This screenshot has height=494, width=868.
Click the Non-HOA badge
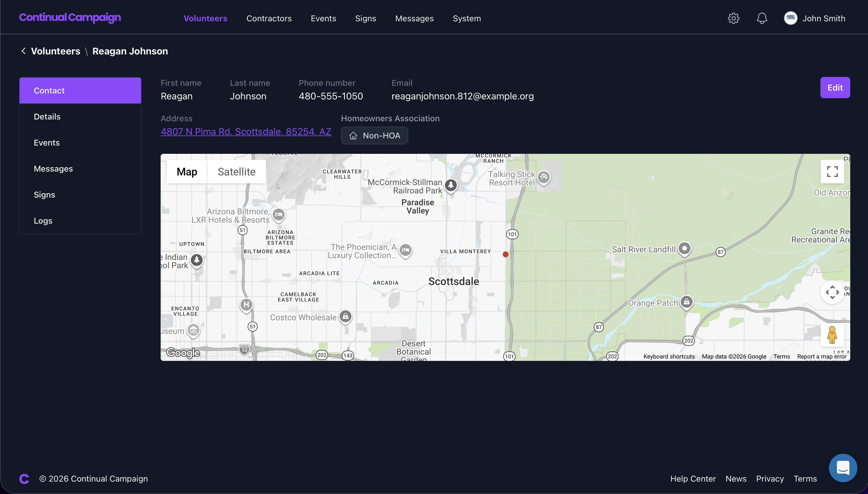coord(374,136)
